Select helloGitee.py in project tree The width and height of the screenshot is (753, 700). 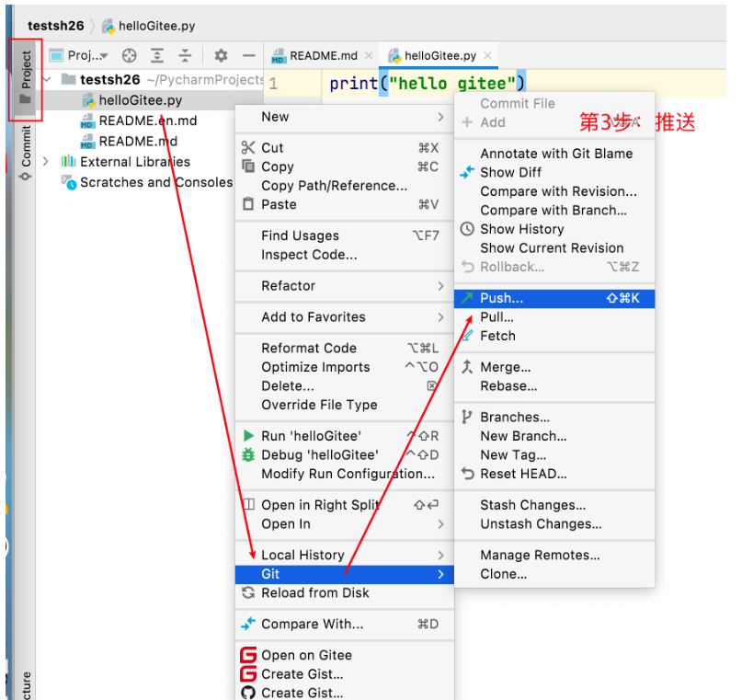click(x=141, y=100)
